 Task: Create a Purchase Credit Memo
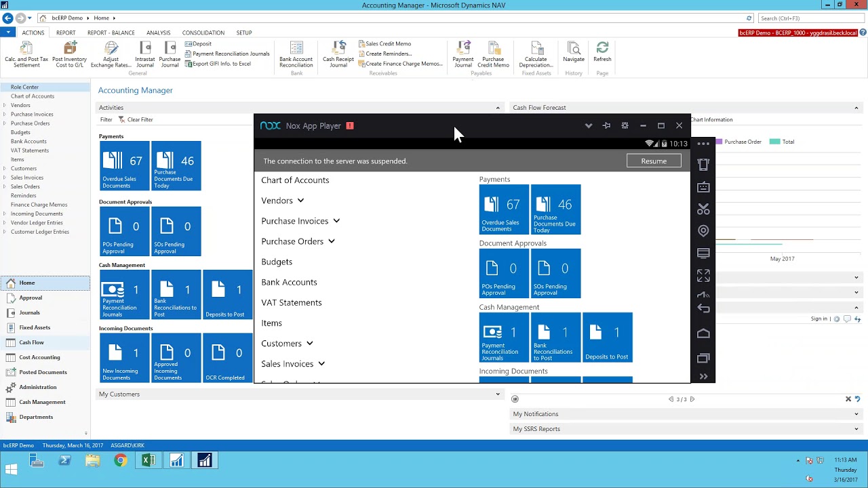493,54
